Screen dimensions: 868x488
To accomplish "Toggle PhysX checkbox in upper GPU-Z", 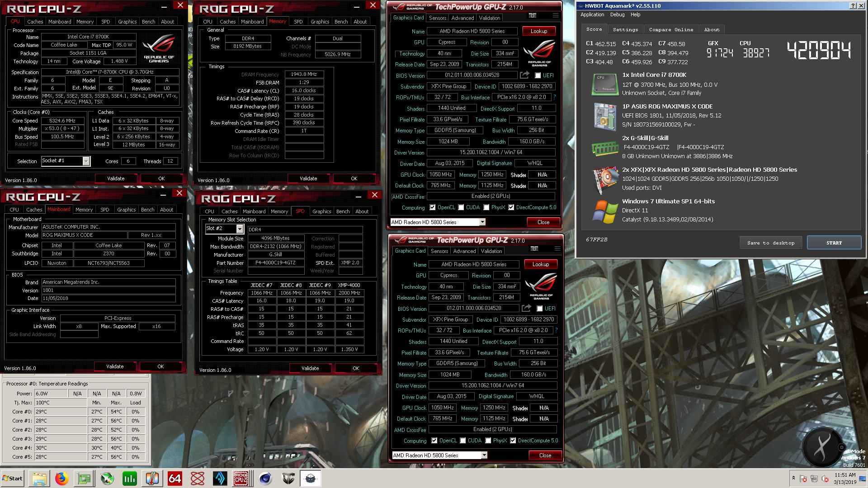I will point(486,207).
